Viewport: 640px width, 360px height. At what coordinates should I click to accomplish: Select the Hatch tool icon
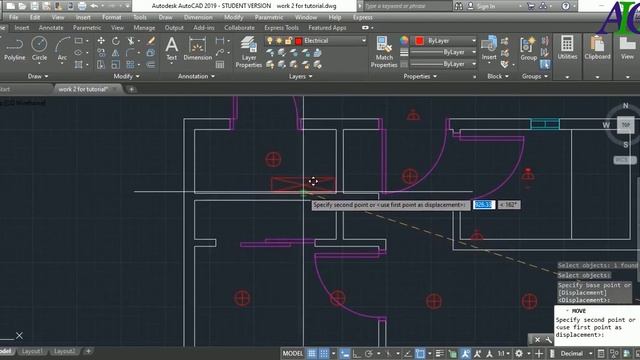79,64
